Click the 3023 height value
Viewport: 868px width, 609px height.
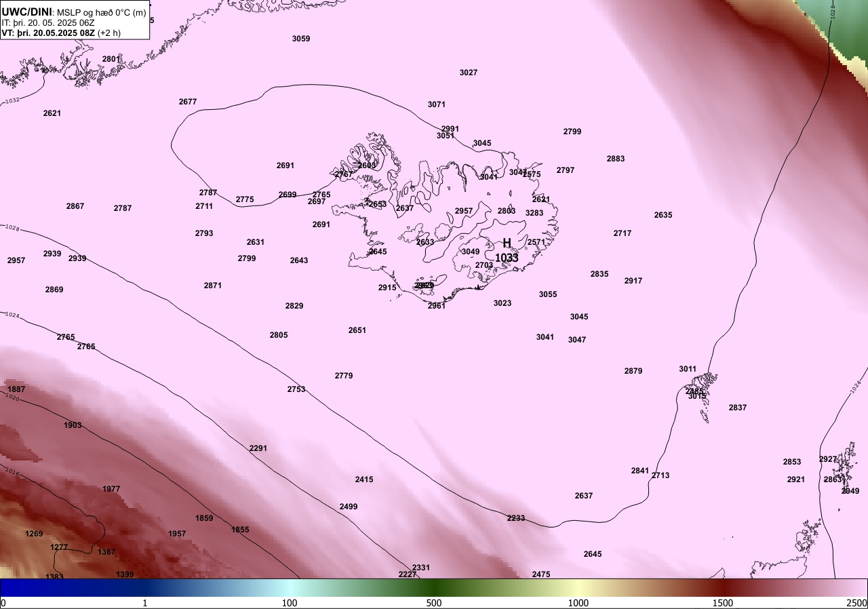click(502, 303)
